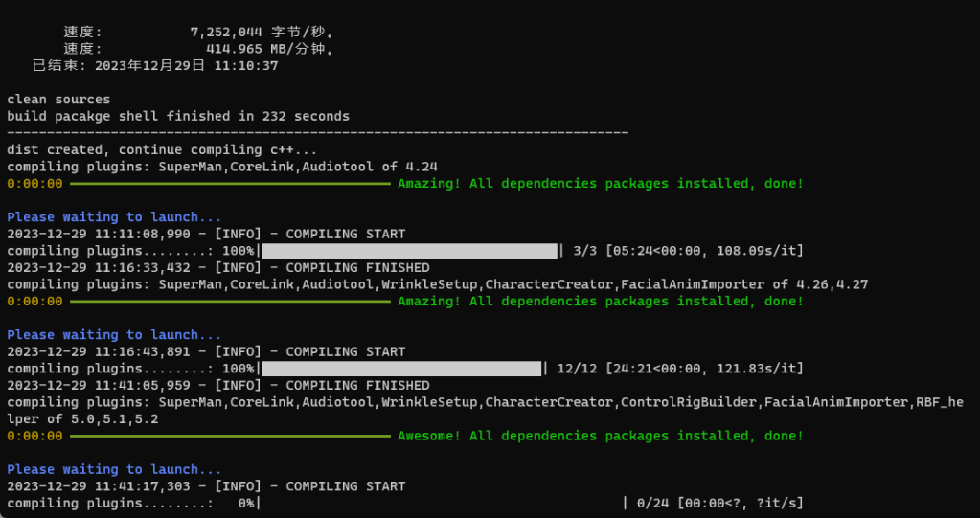Click the 已结束 finish timestamp line
The width and height of the screenshot is (980, 518).
pos(155,65)
